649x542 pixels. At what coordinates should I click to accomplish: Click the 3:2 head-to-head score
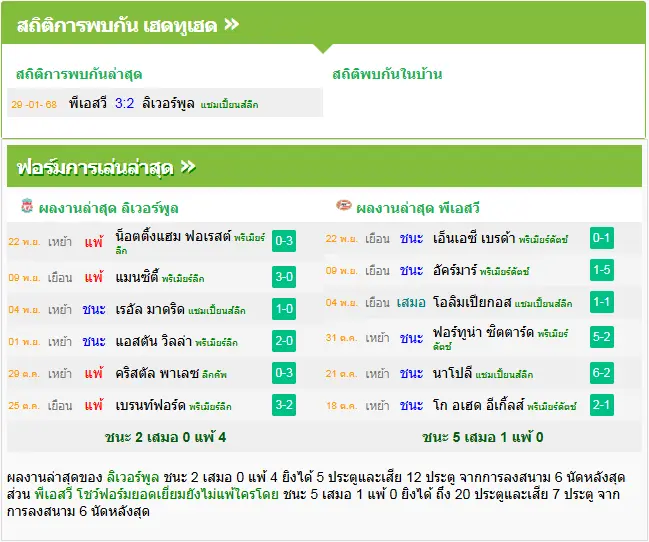pos(125,103)
